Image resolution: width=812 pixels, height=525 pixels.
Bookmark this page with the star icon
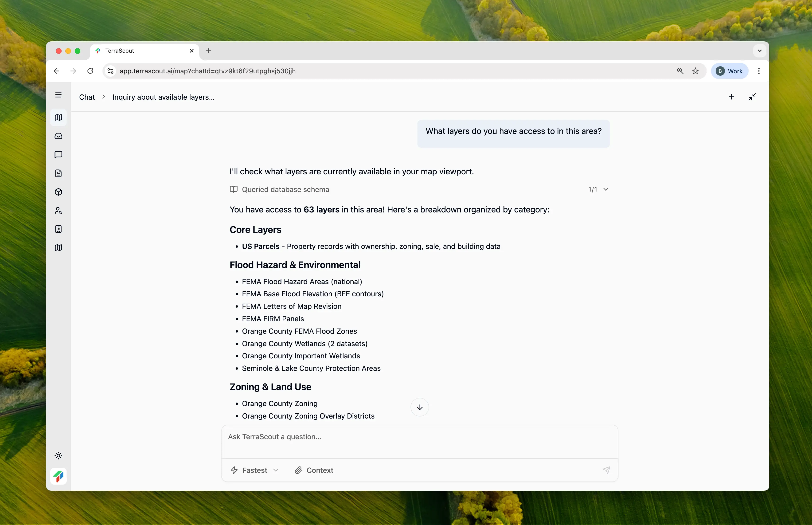tap(695, 71)
